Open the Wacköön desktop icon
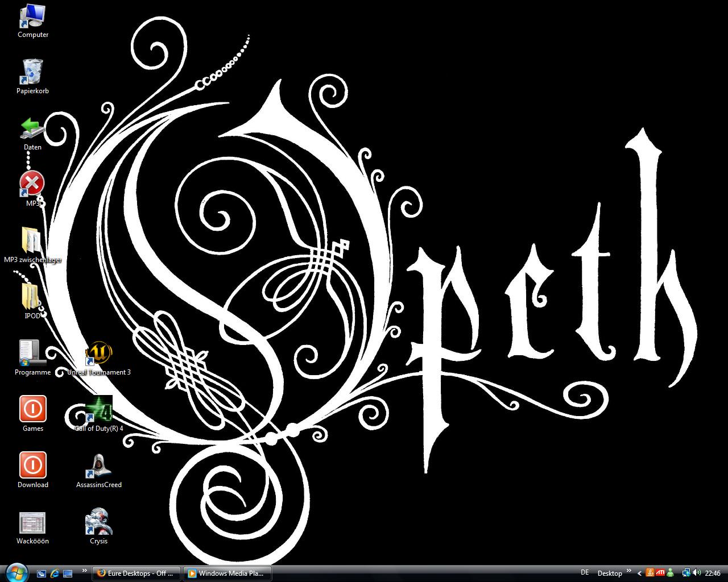728x582 pixels. coord(32,527)
